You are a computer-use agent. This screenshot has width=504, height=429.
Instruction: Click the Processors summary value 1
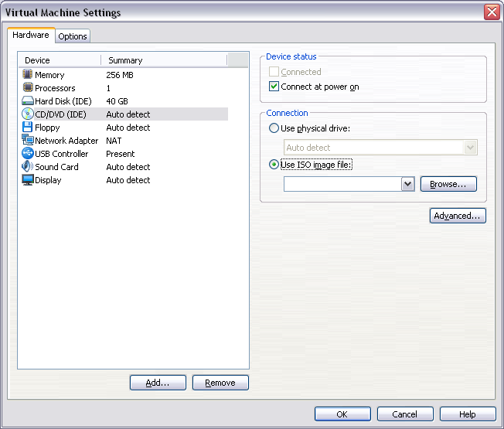click(x=108, y=88)
